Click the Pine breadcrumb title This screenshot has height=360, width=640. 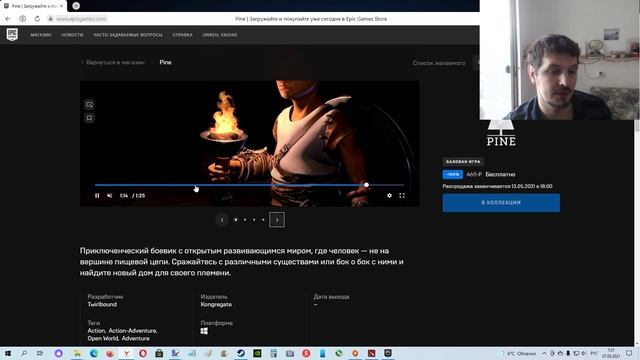(x=165, y=62)
